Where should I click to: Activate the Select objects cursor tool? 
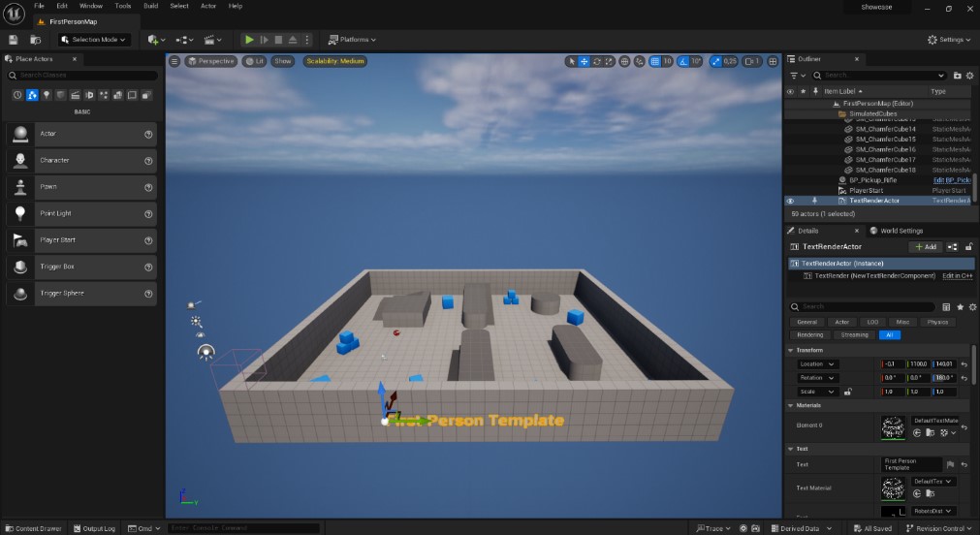pyautogui.click(x=571, y=61)
